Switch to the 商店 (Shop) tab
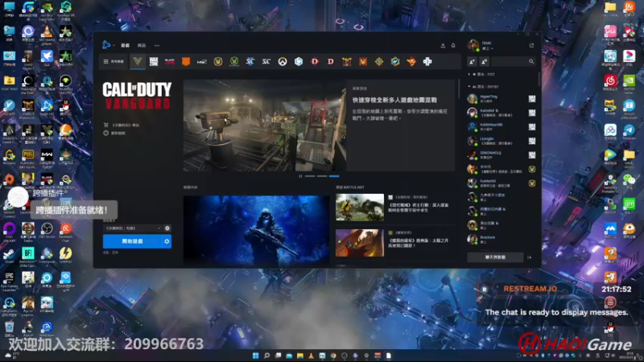The width and height of the screenshot is (644, 362). click(142, 46)
